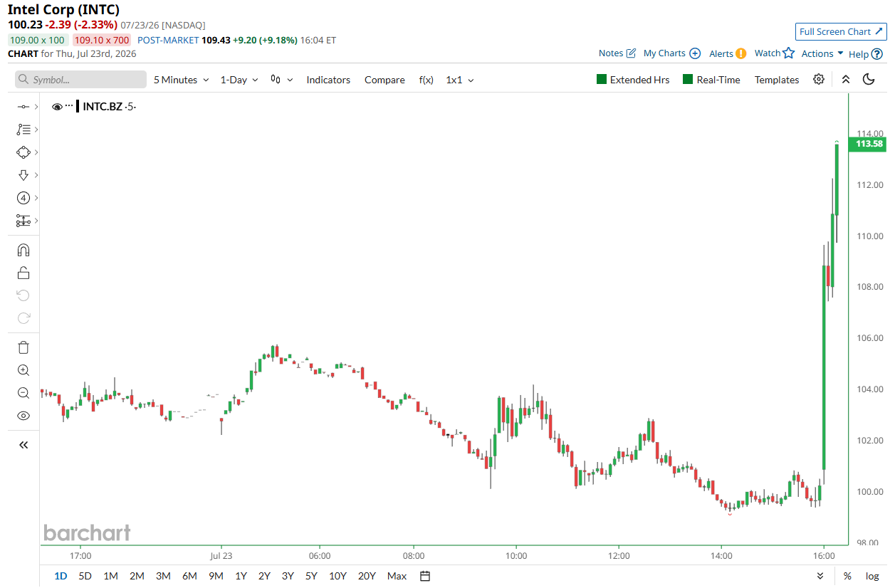Open the f(x) expressions menu
The height and width of the screenshot is (588, 895).
pyautogui.click(x=426, y=80)
